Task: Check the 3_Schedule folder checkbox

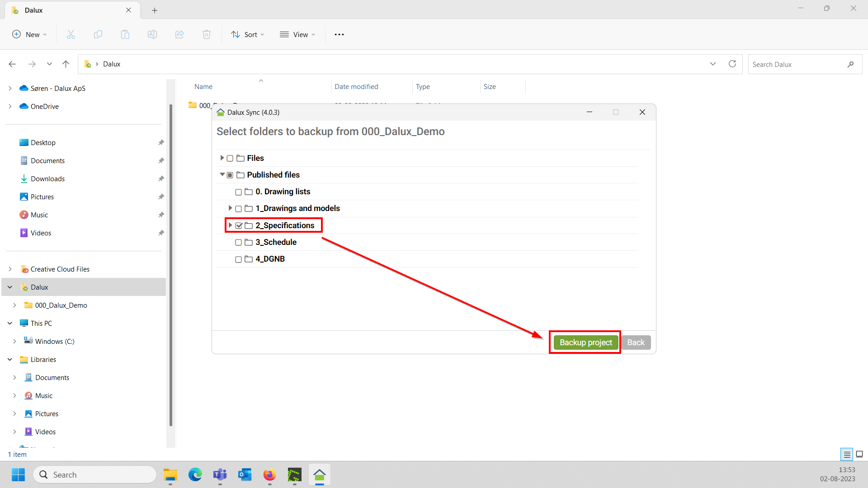Action: click(x=238, y=243)
